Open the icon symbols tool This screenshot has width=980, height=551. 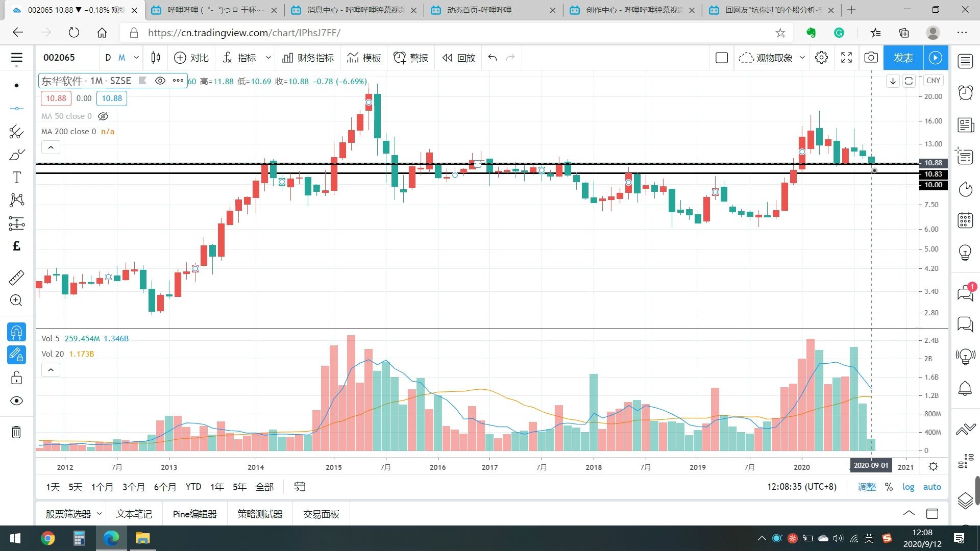tap(16, 246)
